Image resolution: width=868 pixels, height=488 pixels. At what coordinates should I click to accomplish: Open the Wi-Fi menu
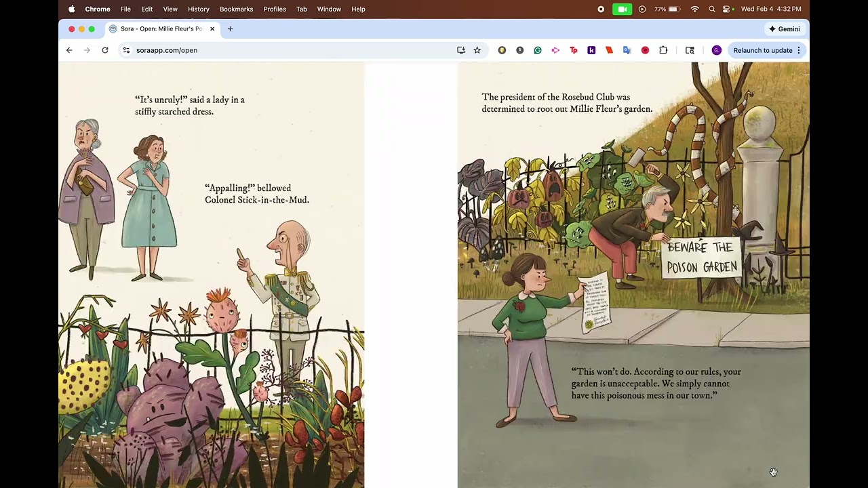coord(694,9)
